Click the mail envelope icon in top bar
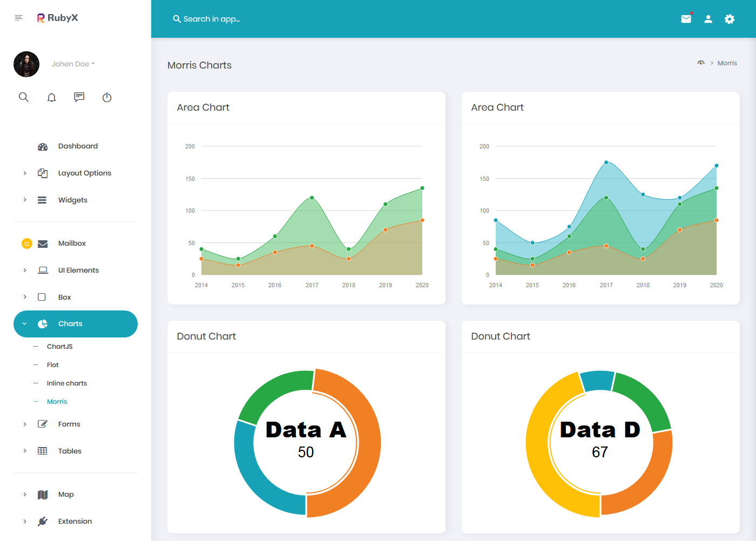Image resolution: width=756 pixels, height=541 pixels. (x=686, y=18)
